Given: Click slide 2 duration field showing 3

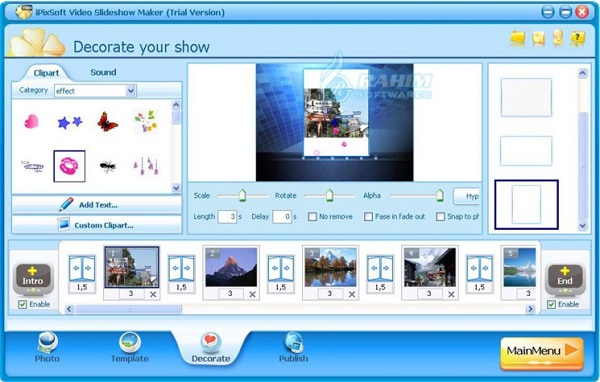Looking at the screenshot, I should coord(230,294).
